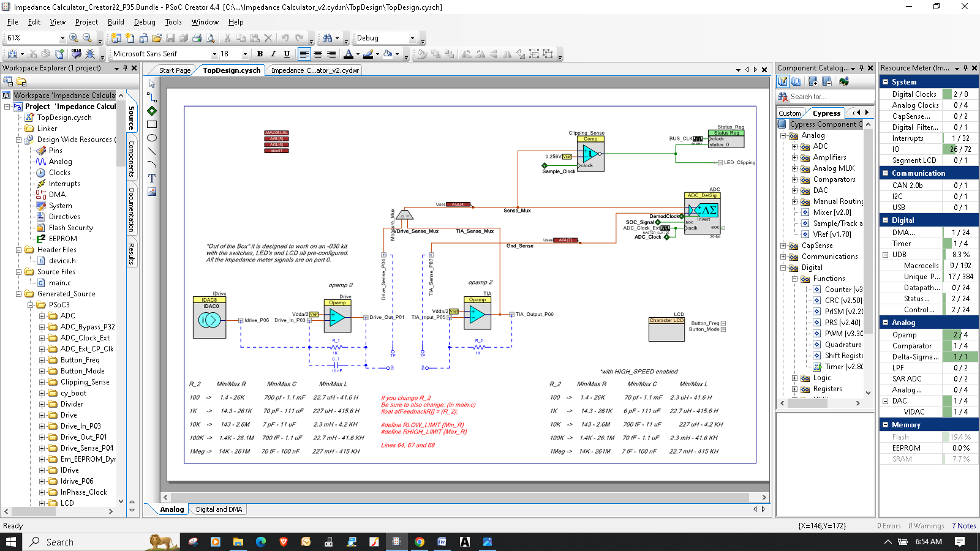The image size is (980, 551).
Task: Collapse the Communication section in Resource Meter
Action: pyautogui.click(x=885, y=173)
